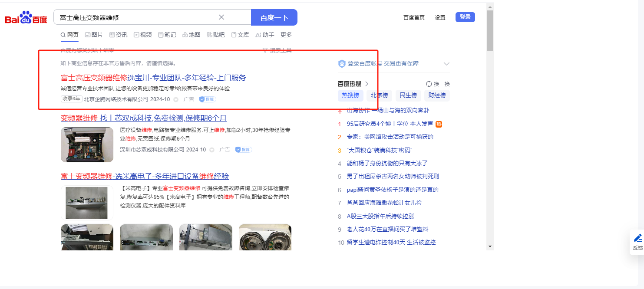Click the shield paw icon beside 登录百度帐号
Viewport: 644px width, 289px height.
click(x=342, y=64)
